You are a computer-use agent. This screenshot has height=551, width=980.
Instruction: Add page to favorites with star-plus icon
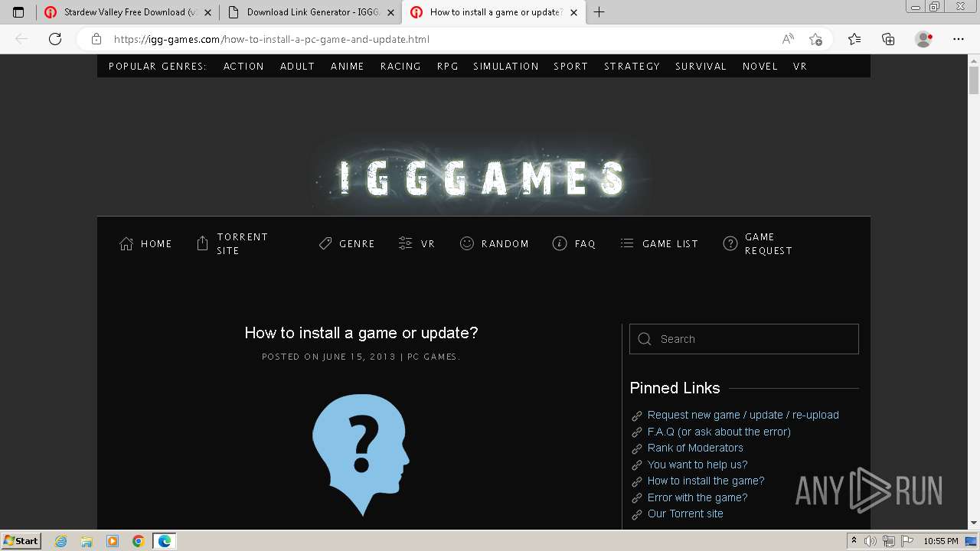click(816, 39)
